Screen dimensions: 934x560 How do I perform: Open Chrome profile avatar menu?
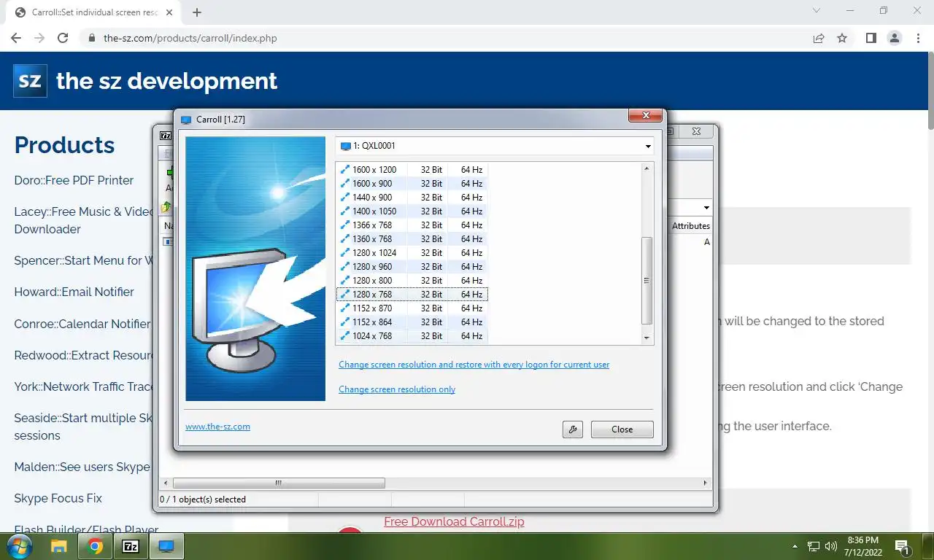click(x=894, y=38)
